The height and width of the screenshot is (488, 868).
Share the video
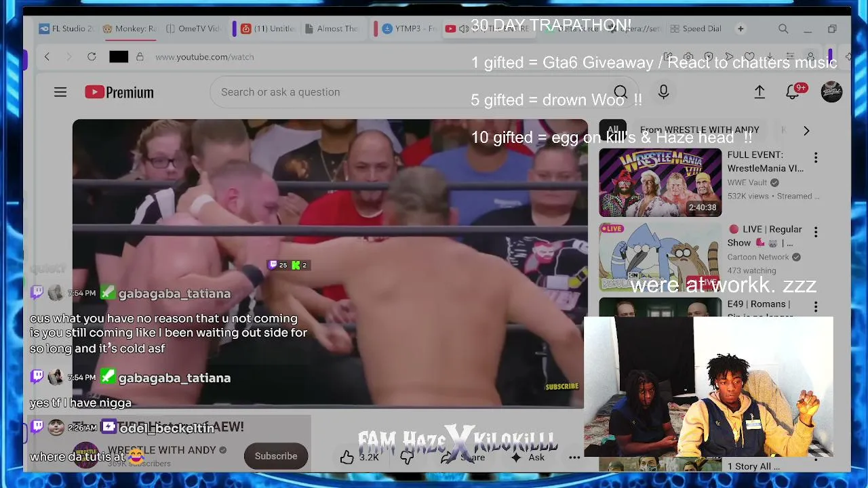click(464, 457)
